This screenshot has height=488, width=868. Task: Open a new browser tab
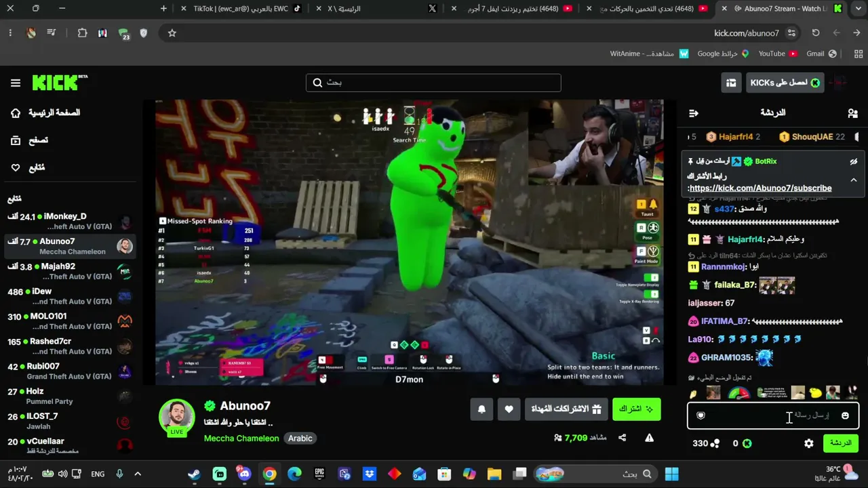tap(163, 9)
